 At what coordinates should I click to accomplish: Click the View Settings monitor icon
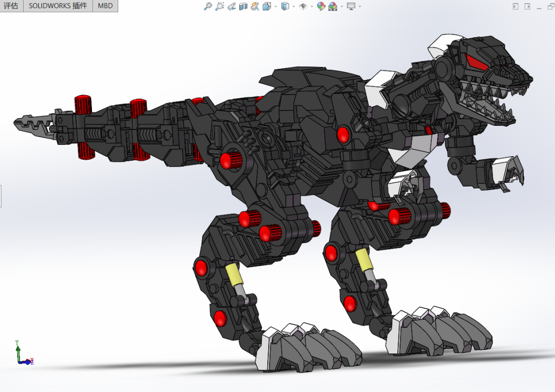(351, 6)
